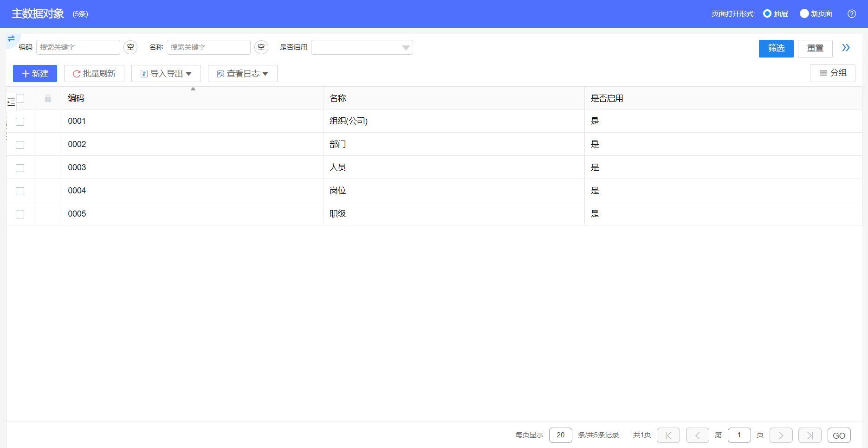Go to the last page
868x448 pixels.
point(810,435)
